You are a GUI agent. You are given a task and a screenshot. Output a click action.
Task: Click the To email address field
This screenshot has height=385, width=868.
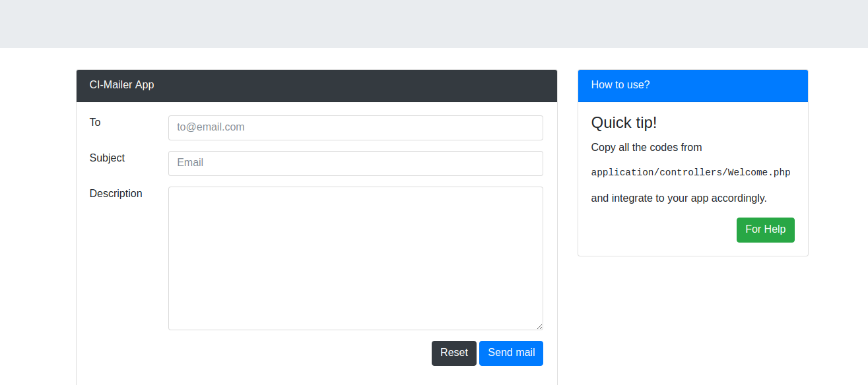tap(356, 128)
